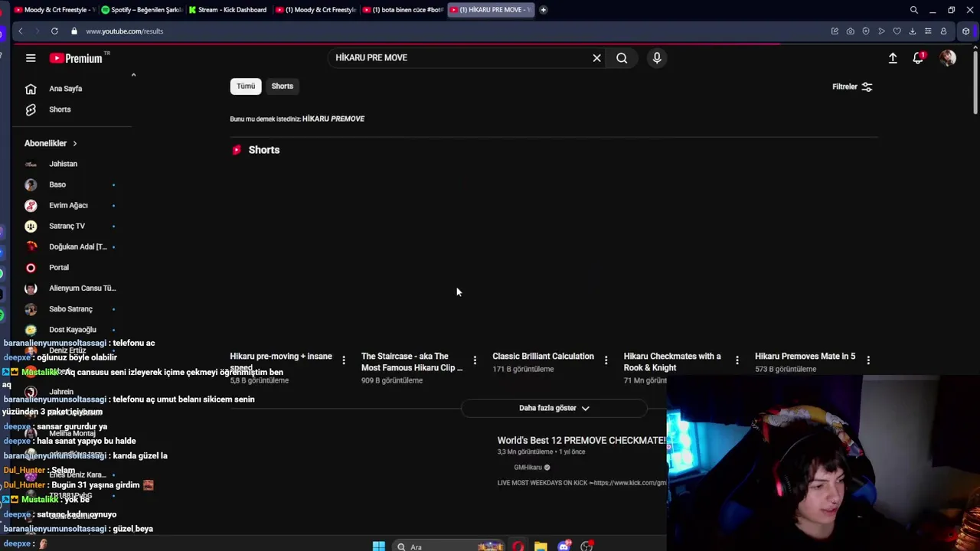
Task: Open a new browser tab with plus
Action: coord(544,10)
